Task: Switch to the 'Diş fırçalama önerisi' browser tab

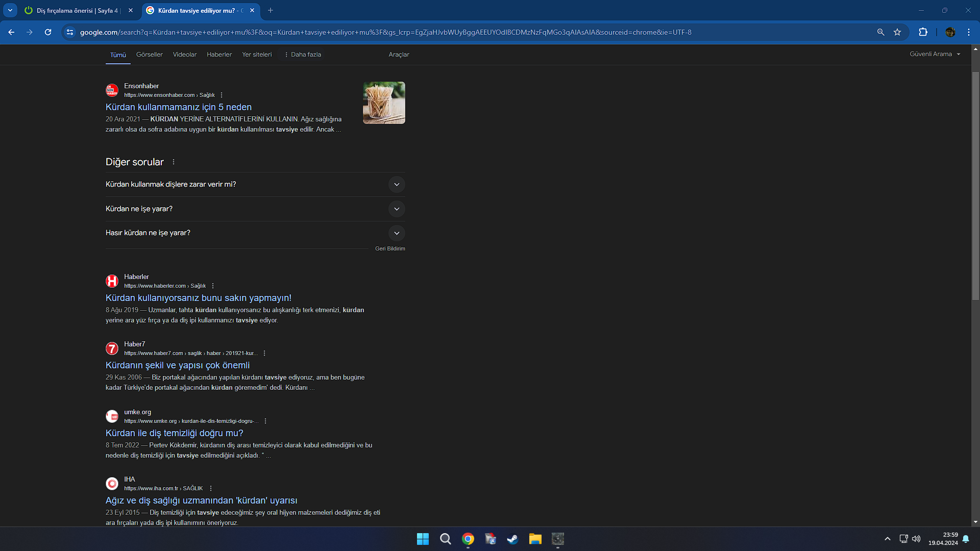Action: click(77, 10)
